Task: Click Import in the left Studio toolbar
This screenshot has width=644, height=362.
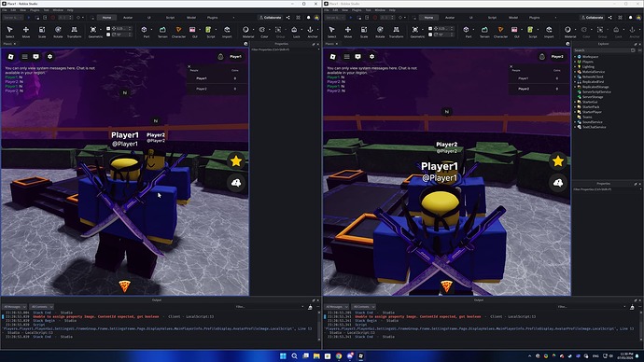Action: click(227, 32)
